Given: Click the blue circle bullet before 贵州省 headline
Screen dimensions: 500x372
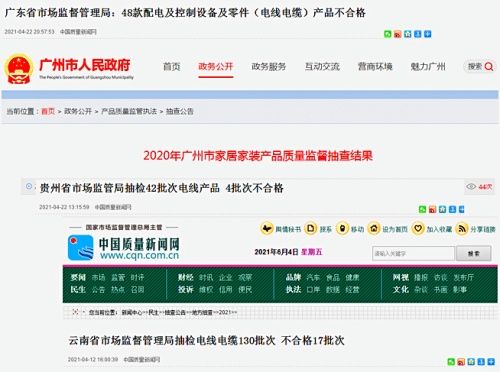Looking at the screenshot, I should point(29,186).
